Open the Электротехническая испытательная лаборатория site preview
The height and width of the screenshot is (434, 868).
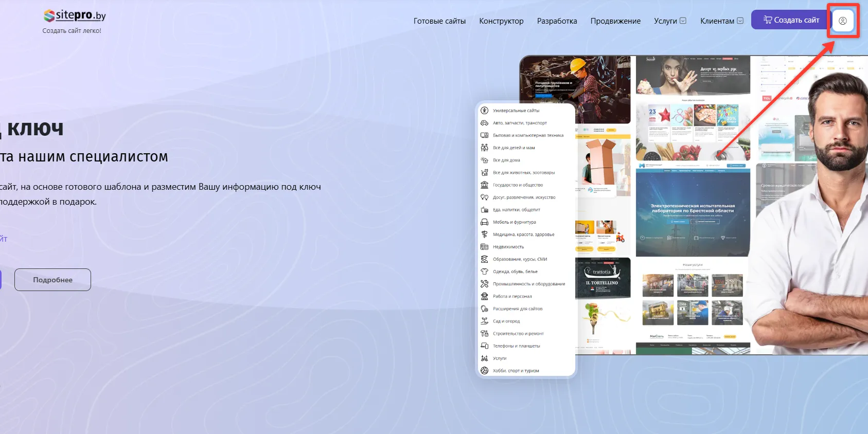pyautogui.click(x=692, y=211)
